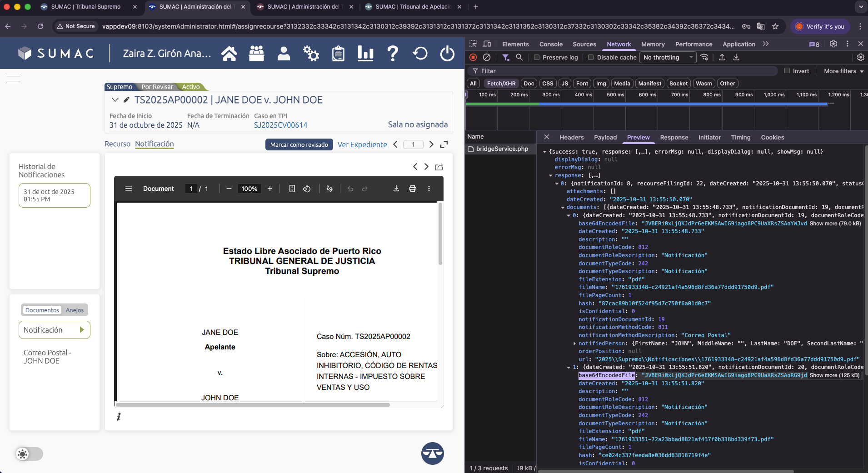This screenshot has height=473, width=868.
Task: Open the SJ2025CV00614 case link
Action: 280,125
